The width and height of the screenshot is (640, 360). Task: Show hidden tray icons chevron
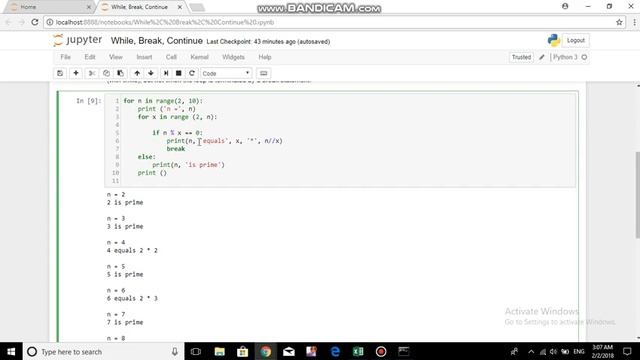(531, 351)
